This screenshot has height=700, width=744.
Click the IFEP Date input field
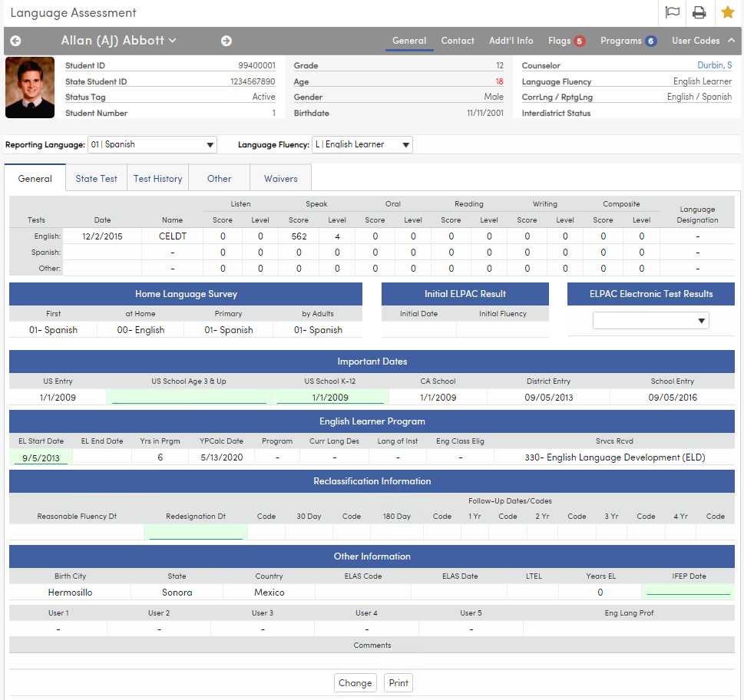pos(689,592)
